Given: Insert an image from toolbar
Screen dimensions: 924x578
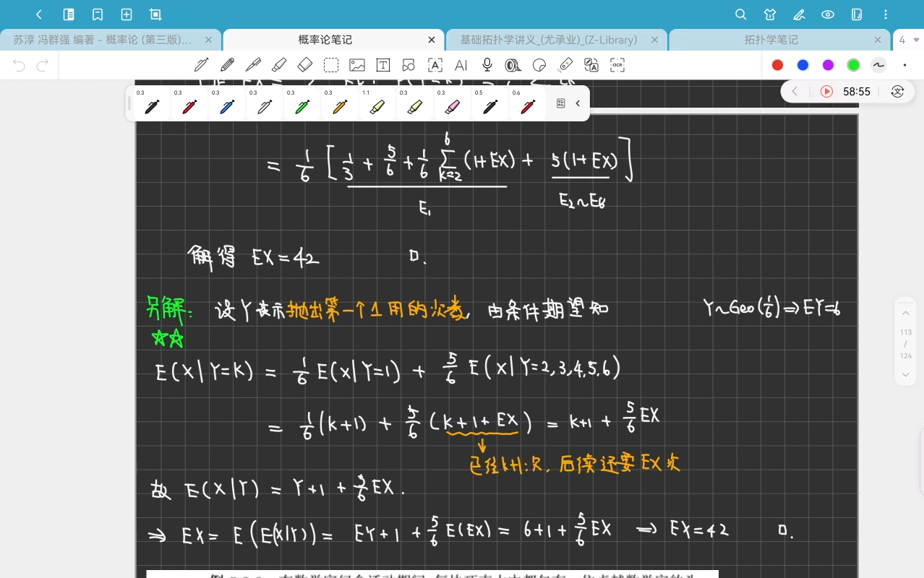Looking at the screenshot, I should [x=357, y=65].
